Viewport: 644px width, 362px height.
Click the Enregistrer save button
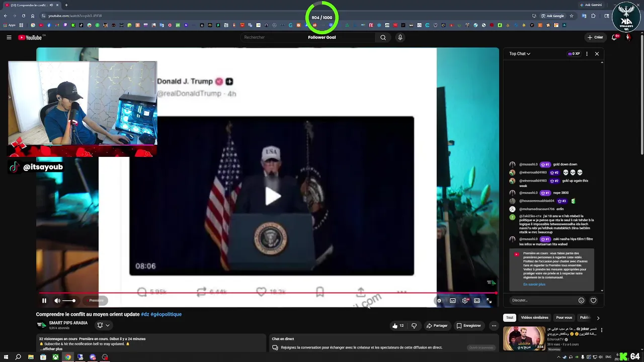pos(468,326)
